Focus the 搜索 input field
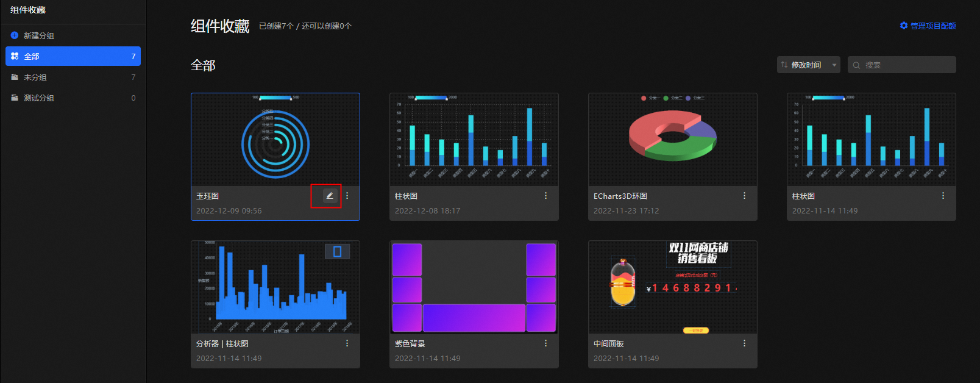The height and width of the screenshot is (383, 980). pyautogui.click(x=901, y=65)
